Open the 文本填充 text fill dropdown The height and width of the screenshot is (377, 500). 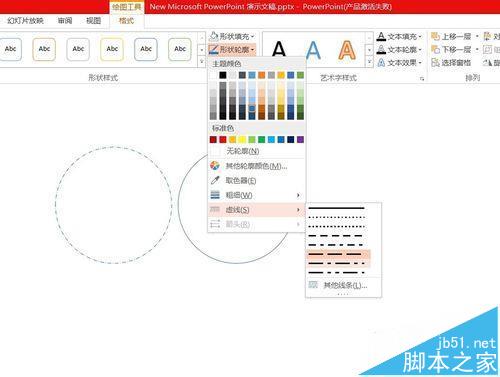[399, 36]
